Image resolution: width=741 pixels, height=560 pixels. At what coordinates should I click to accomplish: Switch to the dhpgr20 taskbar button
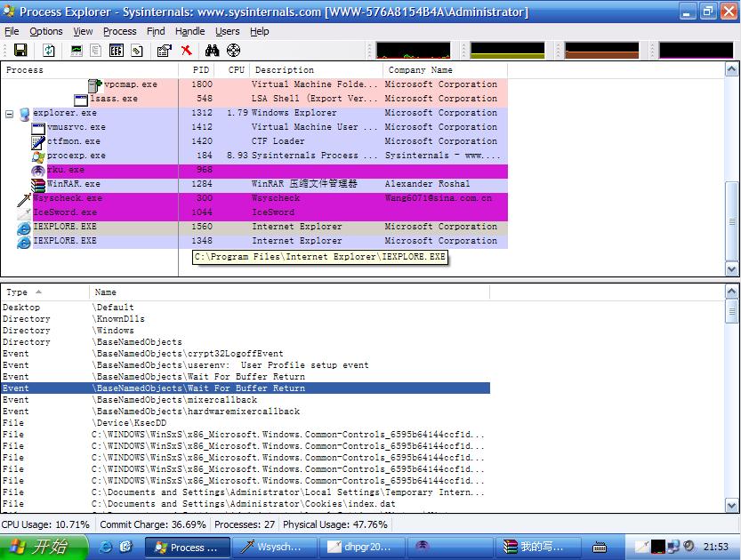(362, 548)
